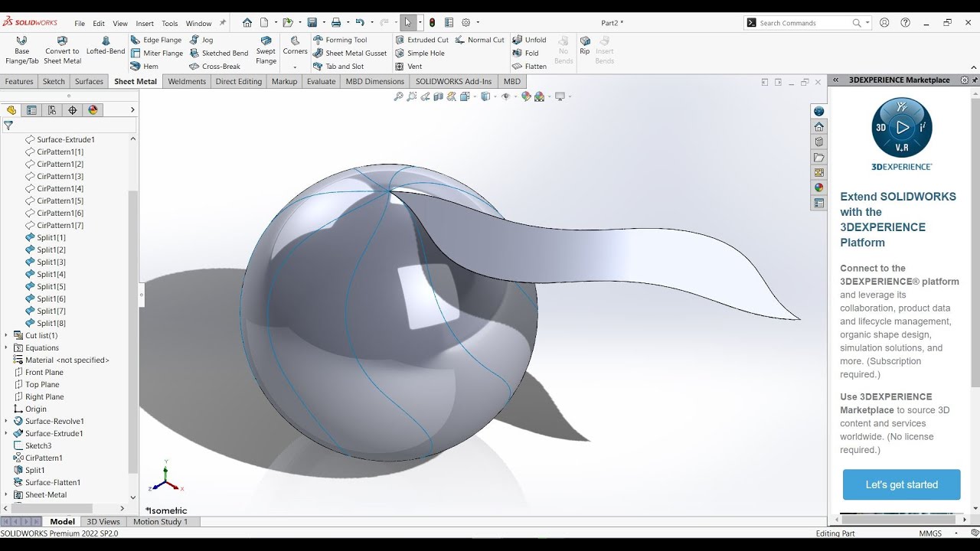Select Split1[5] in the feature tree
This screenshot has height=551, width=980.
(x=46, y=286)
